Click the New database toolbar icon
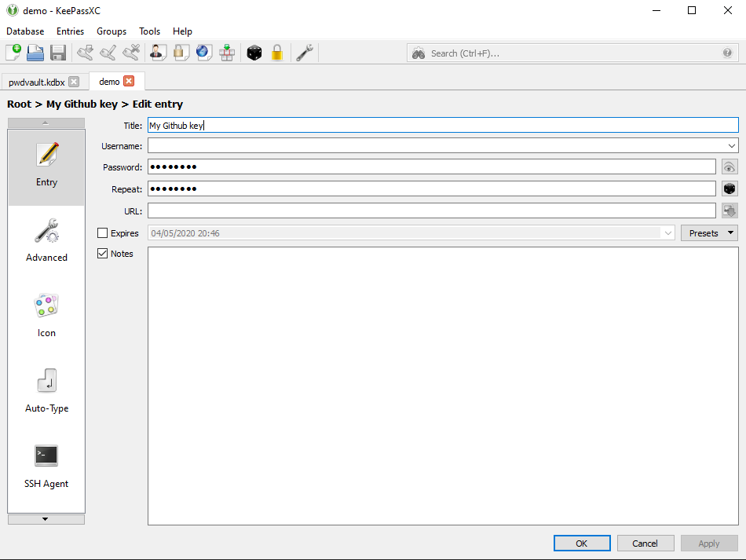The width and height of the screenshot is (746, 560). point(13,53)
